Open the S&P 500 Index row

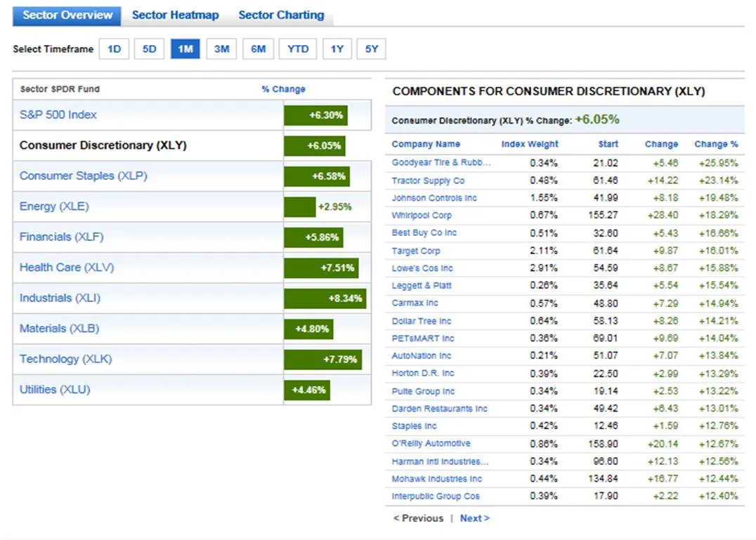pos(58,115)
